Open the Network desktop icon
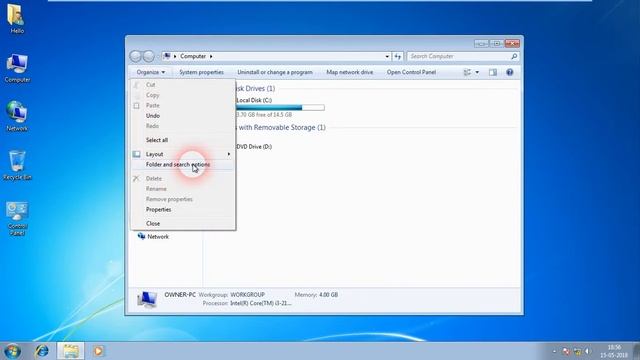The width and height of the screenshot is (640, 360). (x=17, y=116)
